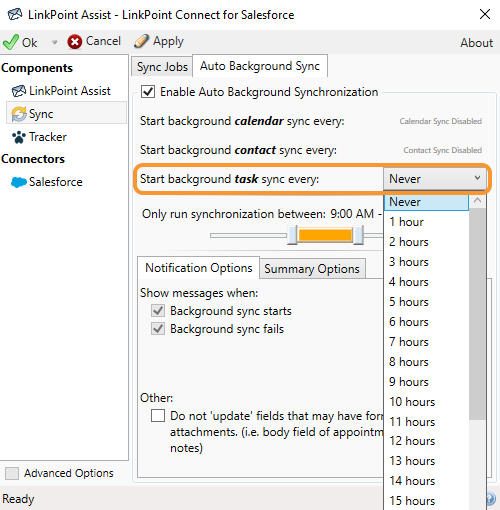Select Never in the dropdown list
Image resolution: width=500 pixels, height=510 pixels.
(x=426, y=202)
